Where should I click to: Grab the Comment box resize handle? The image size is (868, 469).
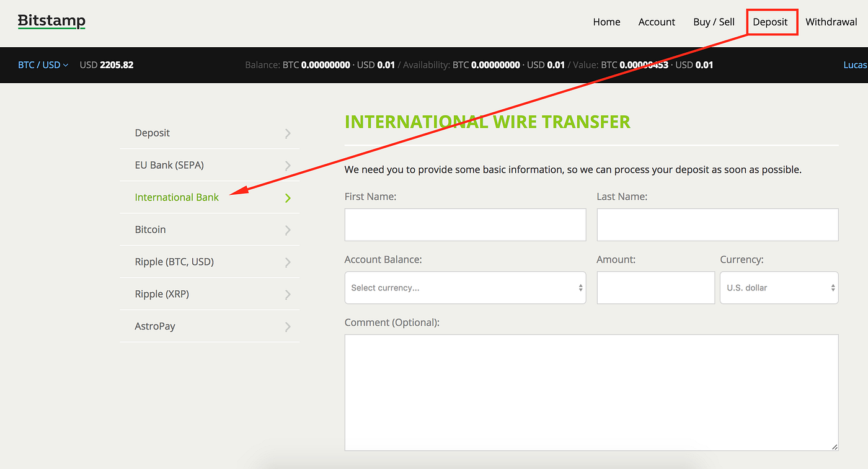point(835,447)
